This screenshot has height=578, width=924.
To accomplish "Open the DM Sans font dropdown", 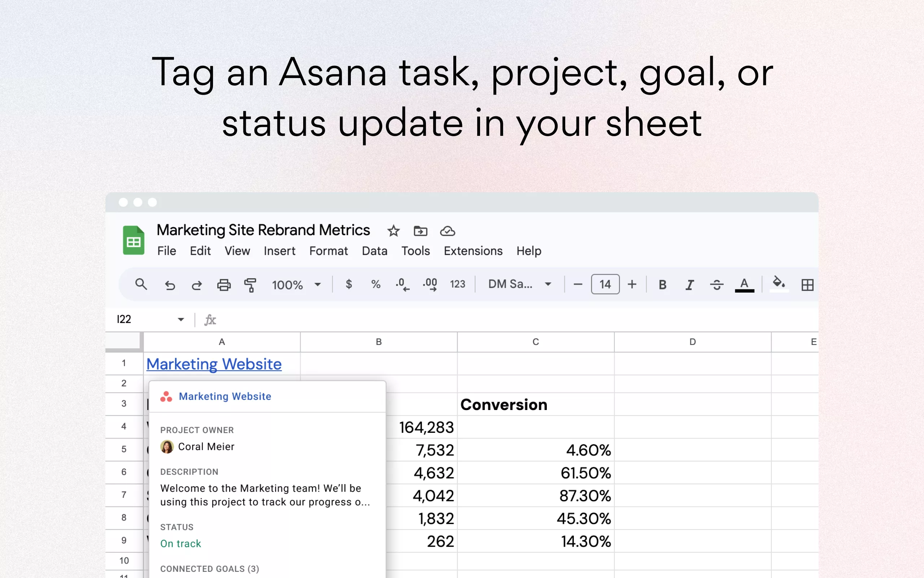I will [520, 284].
